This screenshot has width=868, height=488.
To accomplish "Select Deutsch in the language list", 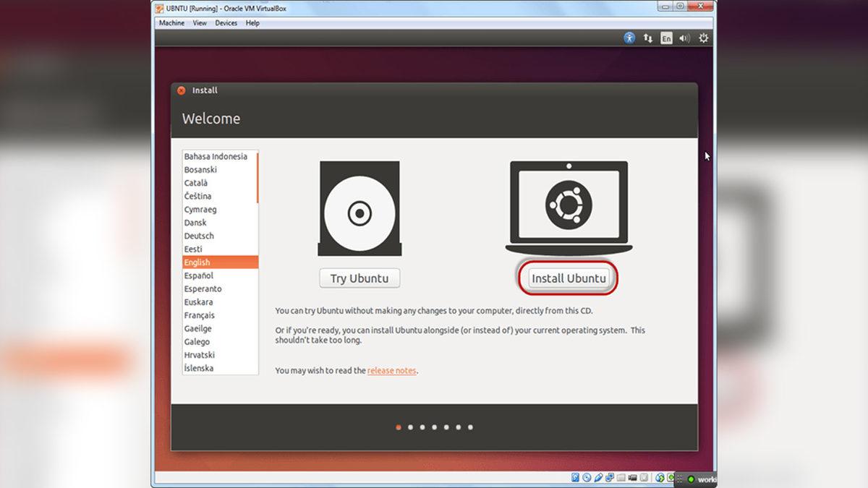I will [198, 236].
